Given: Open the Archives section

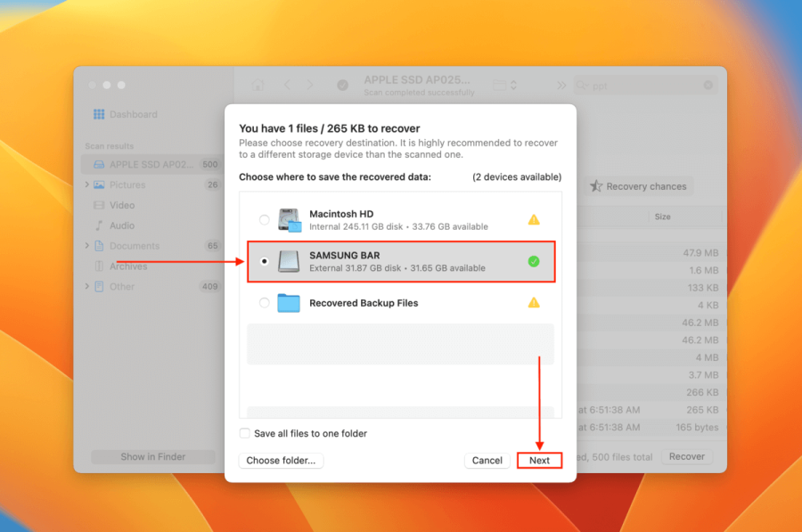Looking at the screenshot, I should click(128, 266).
